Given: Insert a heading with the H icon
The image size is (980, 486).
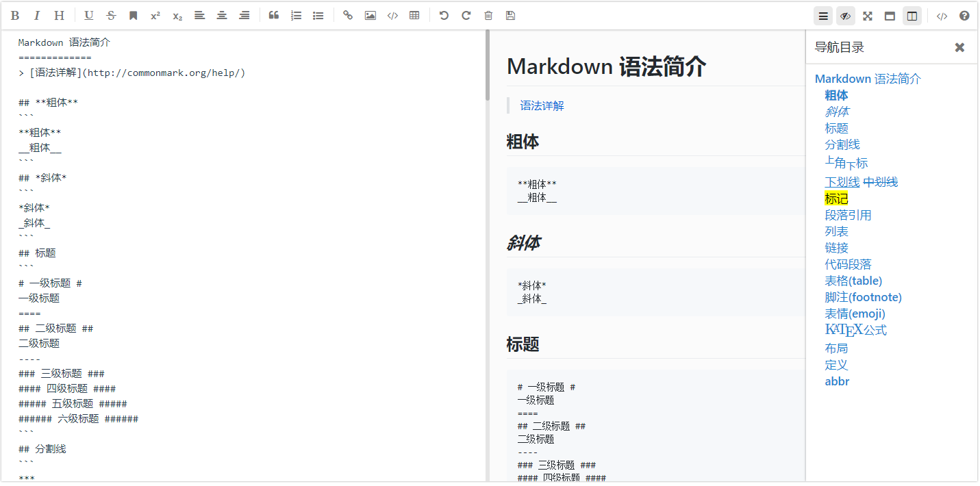Looking at the screenshot, I should 60,16.
